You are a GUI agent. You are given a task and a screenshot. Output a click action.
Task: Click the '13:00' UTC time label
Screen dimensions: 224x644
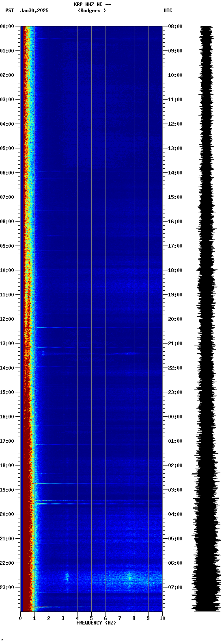(175, 148)
